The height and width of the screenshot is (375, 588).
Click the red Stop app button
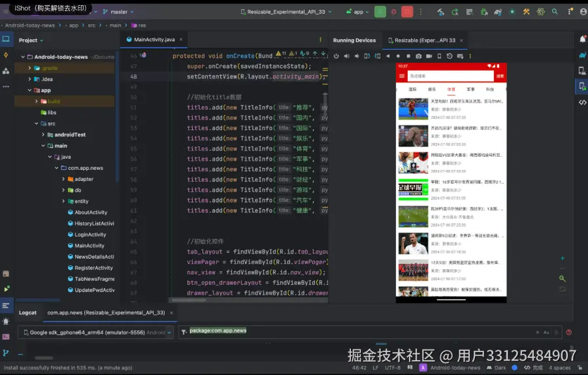407,12
